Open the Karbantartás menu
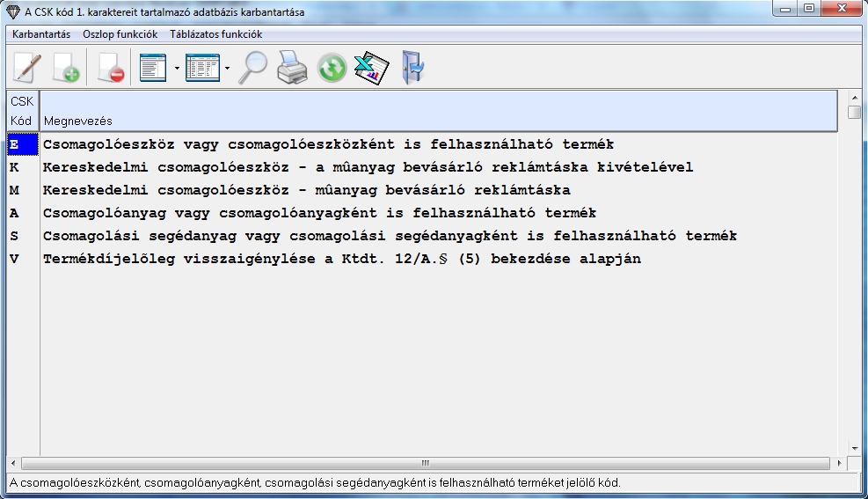 tap(41, 34)
